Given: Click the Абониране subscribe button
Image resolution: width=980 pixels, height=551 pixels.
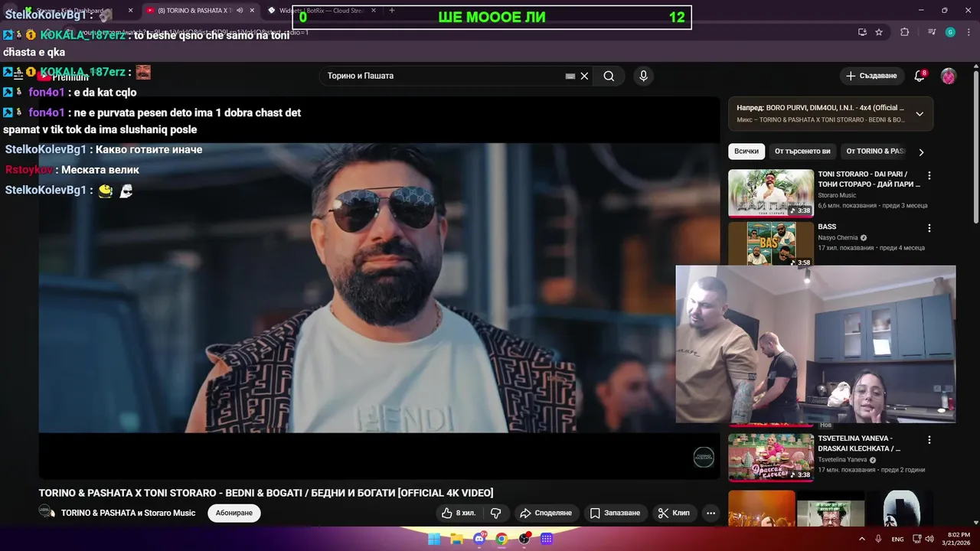Looking at the screenshot, I should (x=234, y=513).
